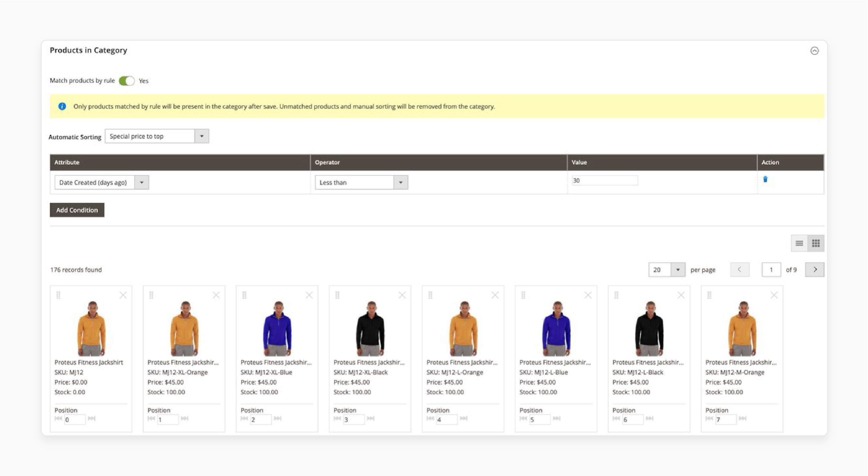Click position field with value 3

354,419
